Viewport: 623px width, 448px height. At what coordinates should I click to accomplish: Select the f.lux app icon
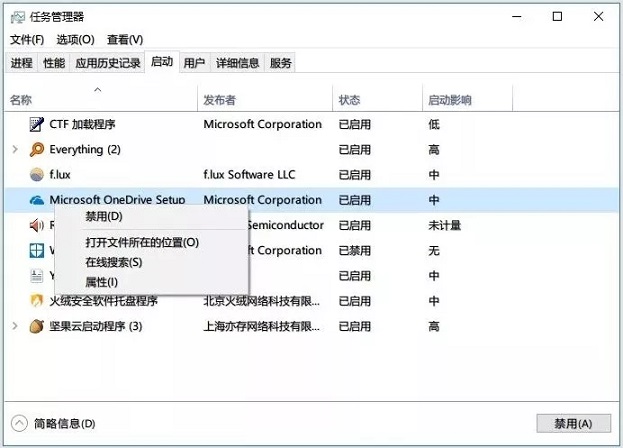pos(37,175)
